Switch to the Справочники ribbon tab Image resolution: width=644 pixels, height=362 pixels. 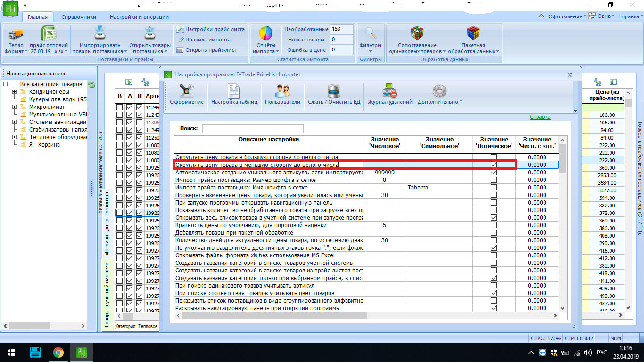[79, 17]
